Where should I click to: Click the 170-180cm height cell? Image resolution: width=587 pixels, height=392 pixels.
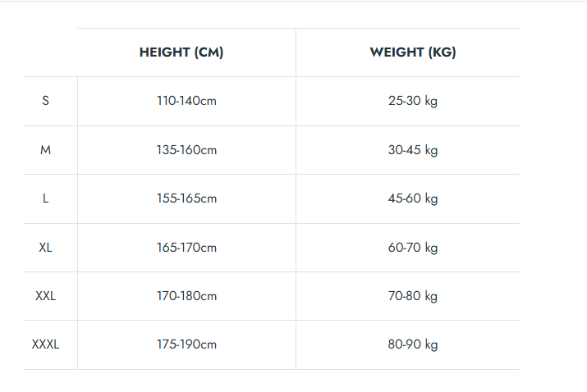tap(186, 296)
